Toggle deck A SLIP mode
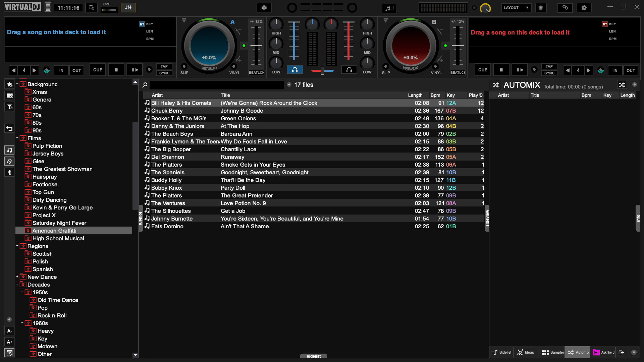Viewport: 644px width, 362px height. [184, 66]
